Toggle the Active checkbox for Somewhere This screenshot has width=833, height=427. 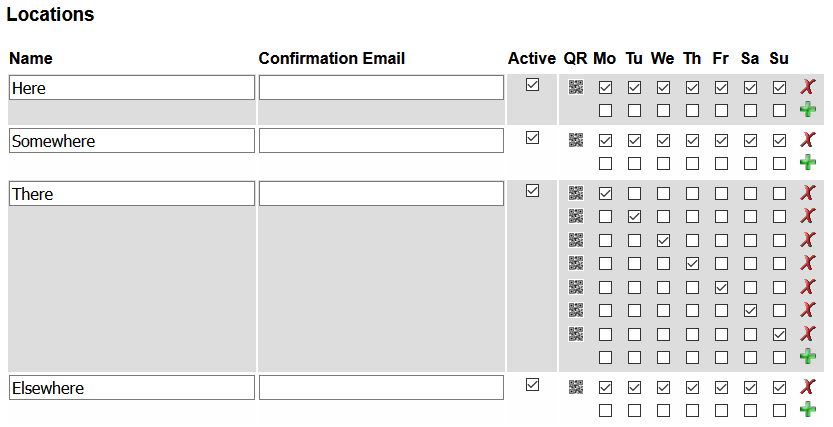point(533,138)
